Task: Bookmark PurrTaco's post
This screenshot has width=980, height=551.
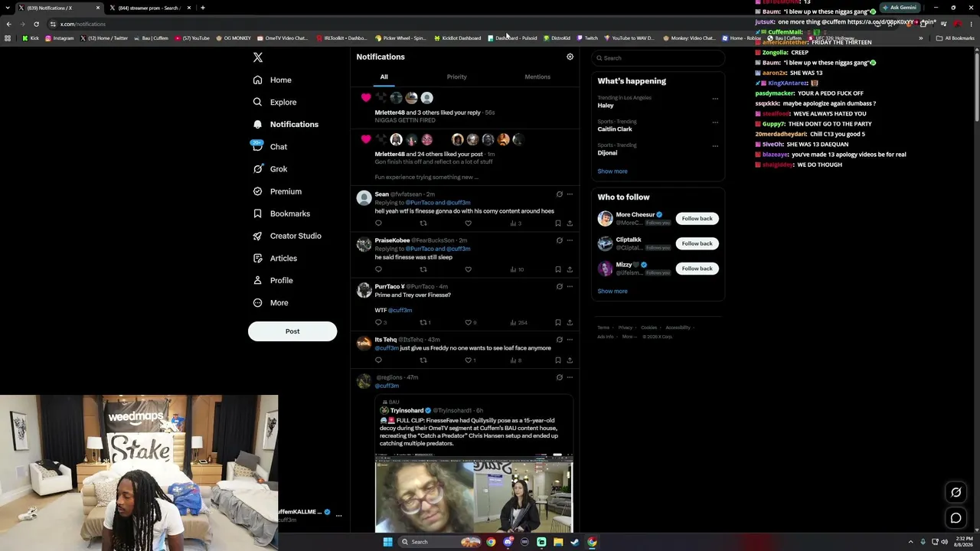Action: click(557, 322)
